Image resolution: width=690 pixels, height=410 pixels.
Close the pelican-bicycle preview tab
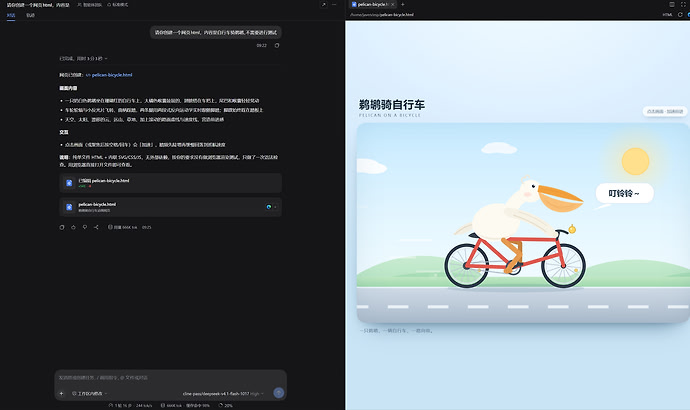click(393, 4)
